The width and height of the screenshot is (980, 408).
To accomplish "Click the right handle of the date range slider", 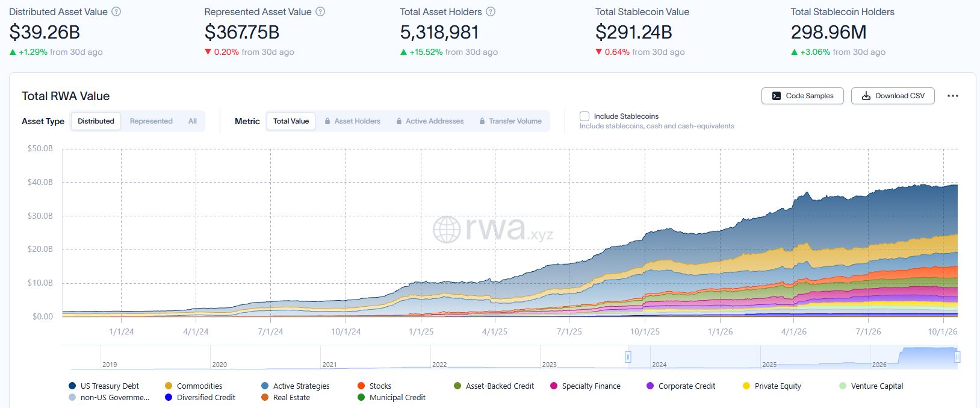I will coord(957,357).
